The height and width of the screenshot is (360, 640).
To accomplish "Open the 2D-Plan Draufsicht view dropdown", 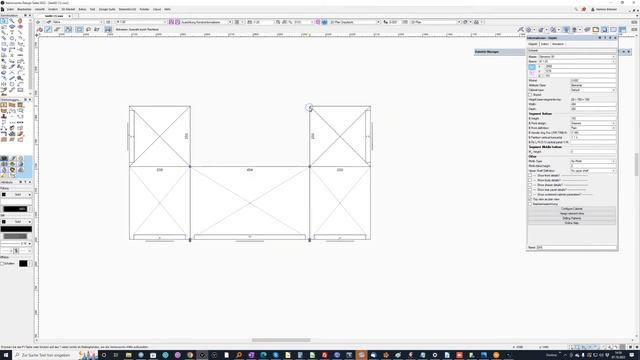I will tap(355, 22).
